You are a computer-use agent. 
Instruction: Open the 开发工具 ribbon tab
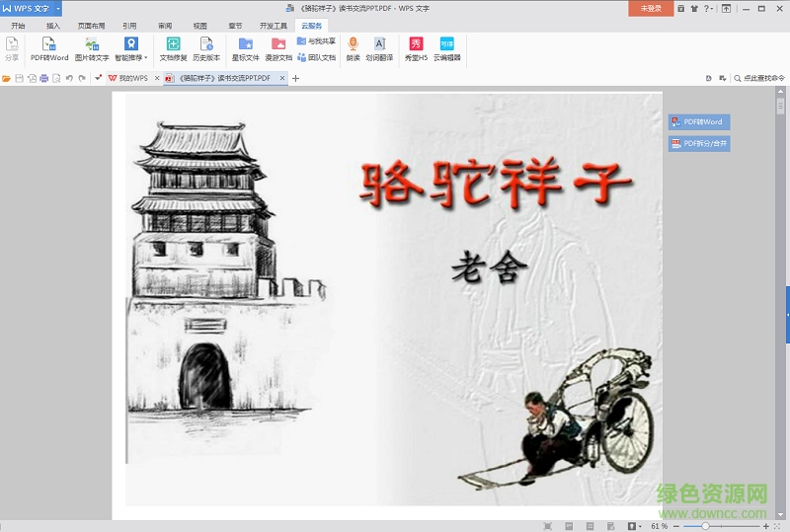pyautogui.click(x=273, y=26)
